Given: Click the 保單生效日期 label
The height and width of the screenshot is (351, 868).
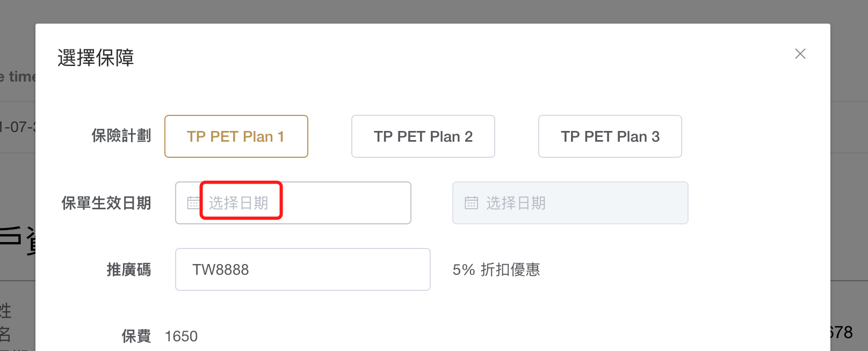Looking at the screenshot, I should click(106, 203).
